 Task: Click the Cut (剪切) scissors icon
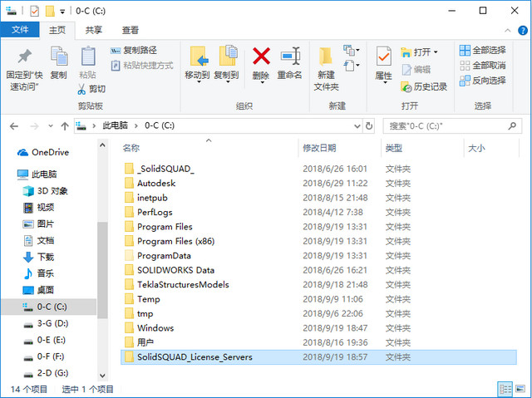(81, 89)
